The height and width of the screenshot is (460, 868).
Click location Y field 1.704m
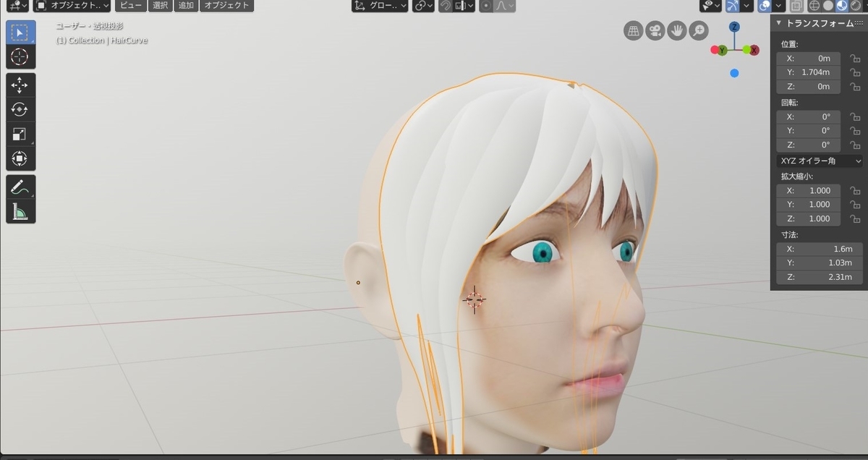(x=809, y=72)
